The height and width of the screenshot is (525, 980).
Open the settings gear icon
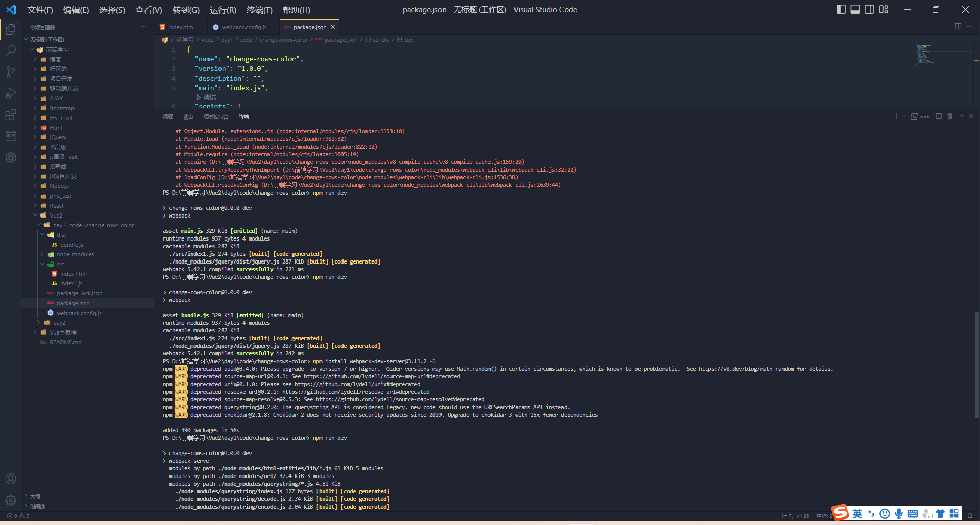(11, 500)
